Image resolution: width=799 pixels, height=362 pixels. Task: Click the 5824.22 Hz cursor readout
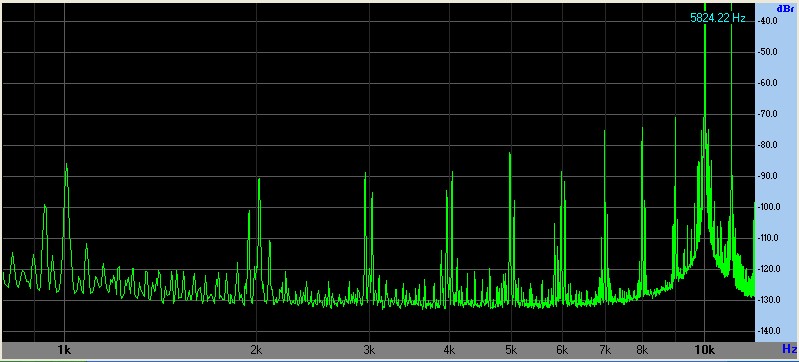click(717, 18)
